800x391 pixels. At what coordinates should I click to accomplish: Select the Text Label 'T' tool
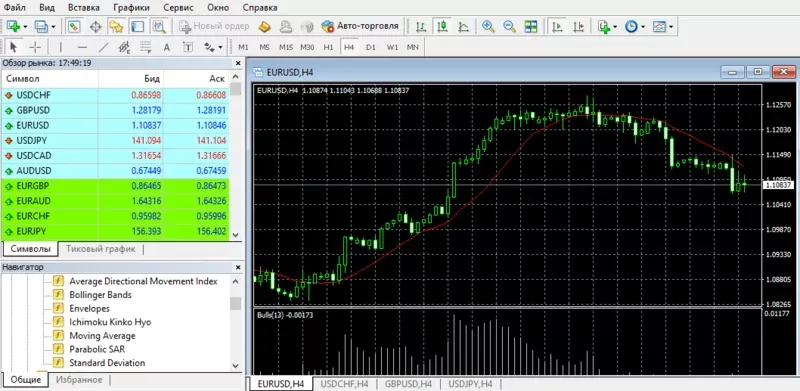pos(188,47)
